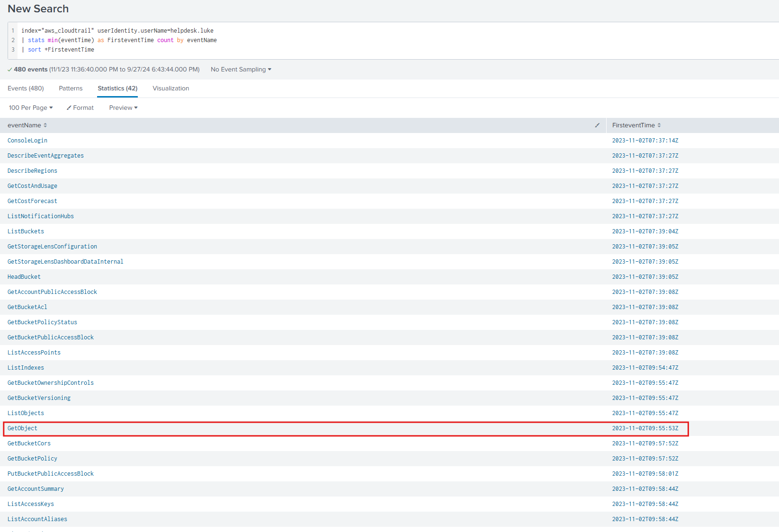Image resolution: width=779 pixels, height=532 pixels.
Task: Sort by eventName column arrows
Action: (x=45, y=125)
